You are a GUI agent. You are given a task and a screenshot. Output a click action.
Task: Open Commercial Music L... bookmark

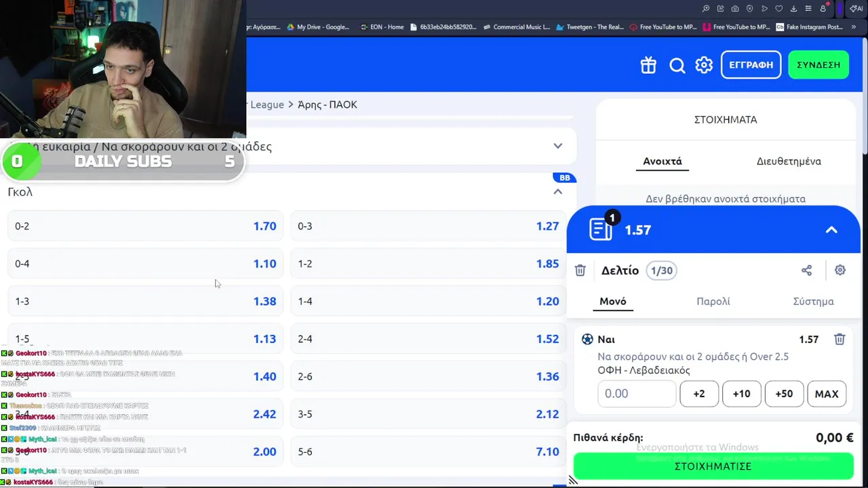click(x=516, y=27)
